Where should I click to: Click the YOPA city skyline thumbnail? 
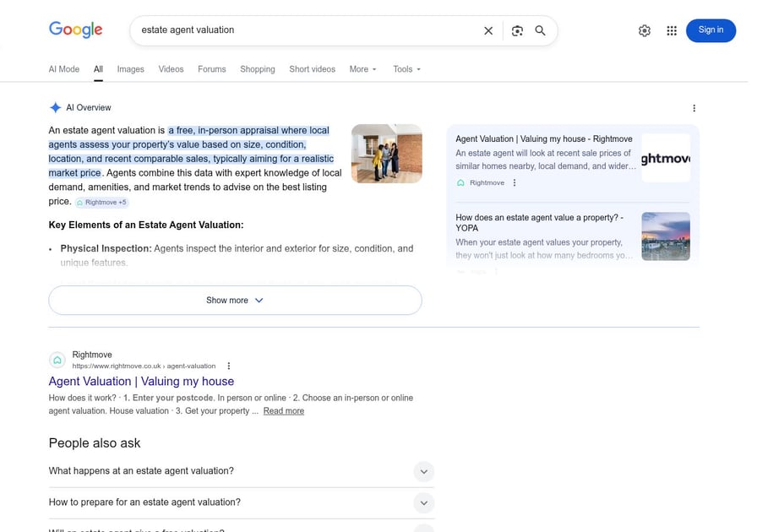pyautogui.click(x=666, y=236)
